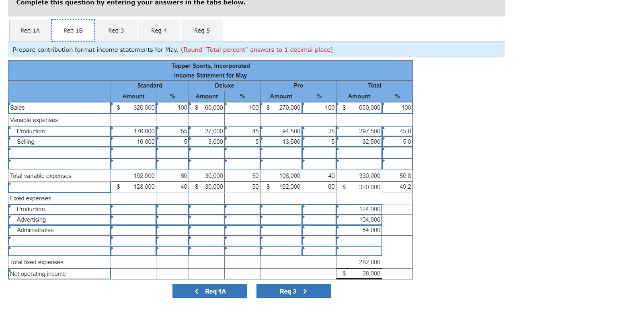Edit Total selling percent 5.0
644x314 pixels.
click(x=397, y=142)
